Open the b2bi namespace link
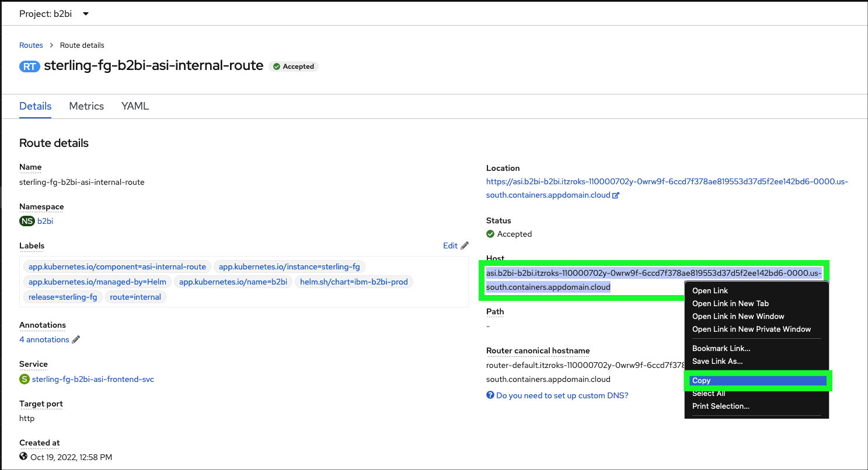 coord(45,221)
